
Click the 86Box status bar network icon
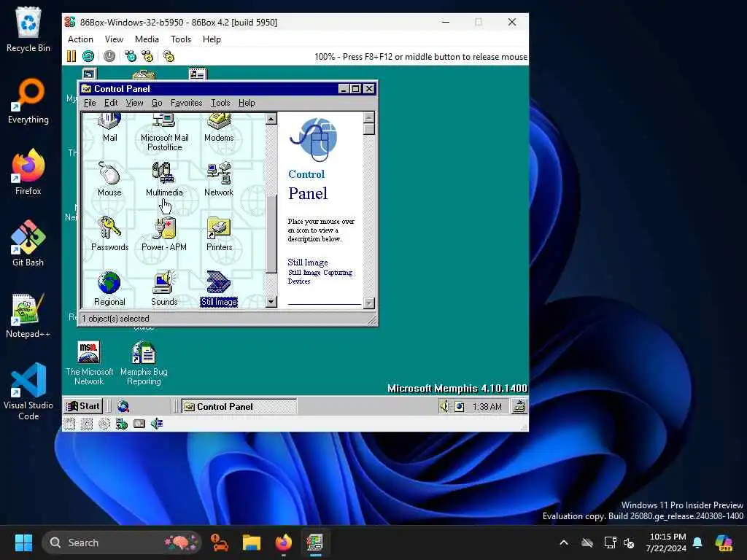122,424
